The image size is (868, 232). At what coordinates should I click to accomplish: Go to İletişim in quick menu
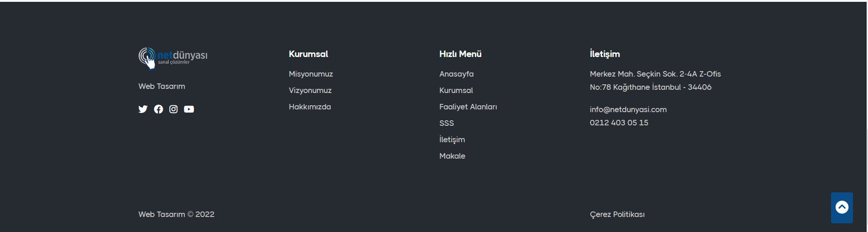[x=452, y=139]
